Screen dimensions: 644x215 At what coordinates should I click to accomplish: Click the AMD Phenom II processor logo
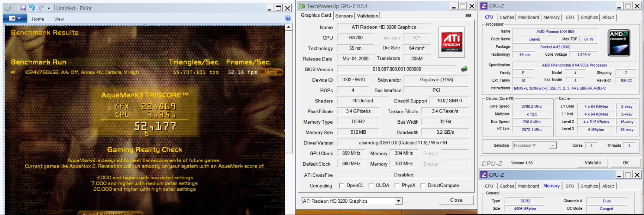click(619, 43)
